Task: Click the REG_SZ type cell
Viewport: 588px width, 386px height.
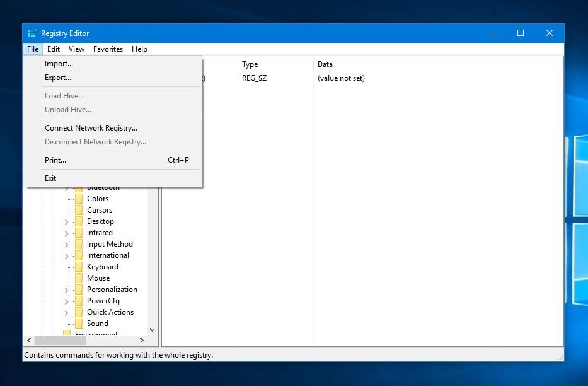Action: 254,78
